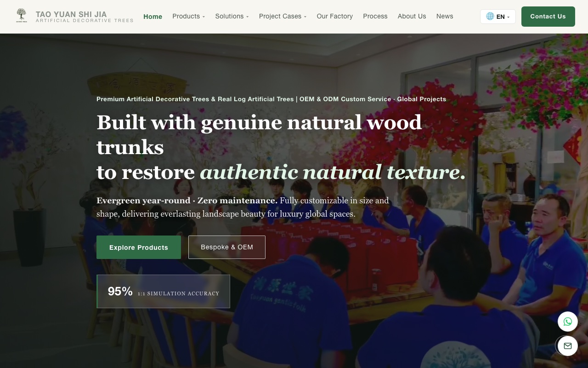Click the 95% simulation accuracy stat box
The width and height of the screenshot is (588, 368).
pyautogui.click(x=163, y=291)
